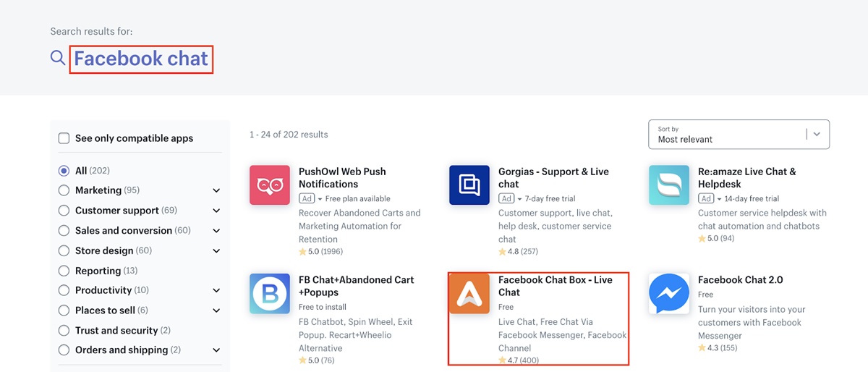Viewport: 868px width, 372px height.
Task: Open the Re:amaze app icon
Action: (668, 185)
